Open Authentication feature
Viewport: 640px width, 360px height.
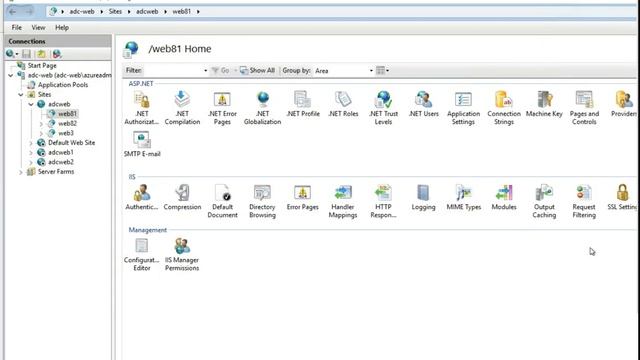coord(142,198)
